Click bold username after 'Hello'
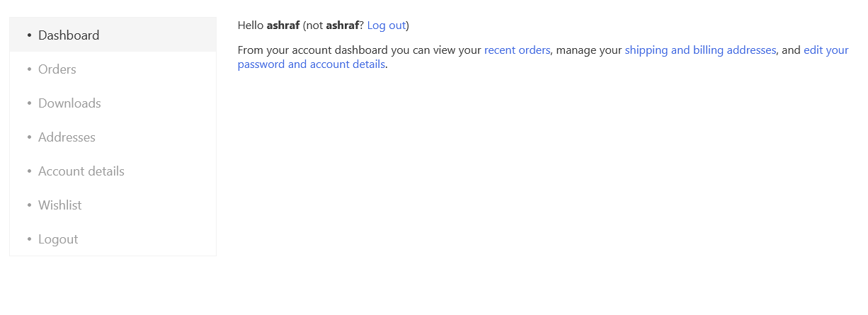This screenshot has width=868, height=315. (283, 25)
